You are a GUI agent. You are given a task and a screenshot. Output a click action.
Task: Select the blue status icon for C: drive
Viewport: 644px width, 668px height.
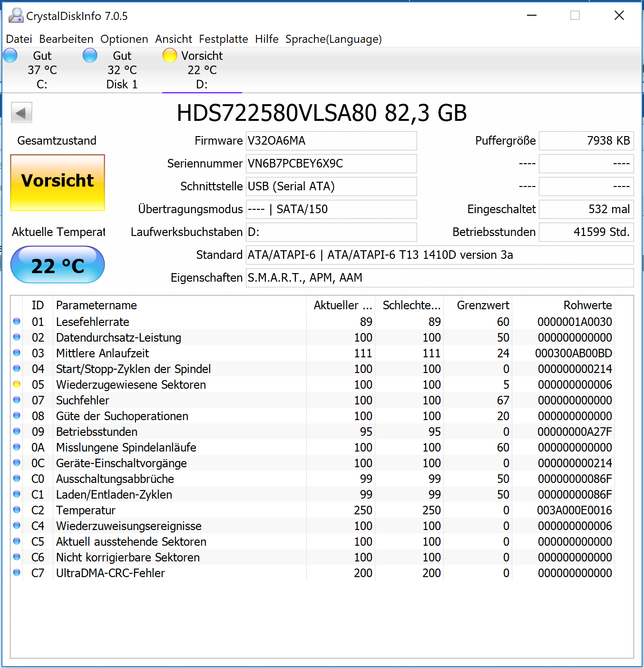point(10,56)
